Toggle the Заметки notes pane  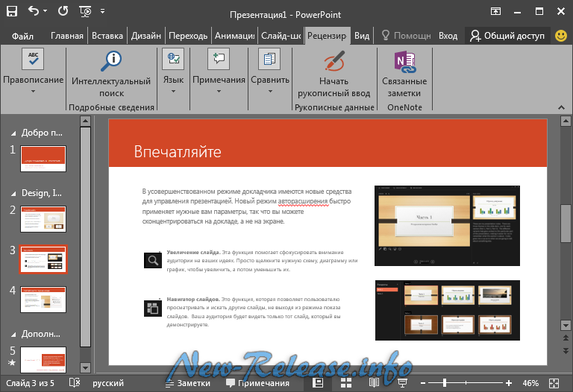(x=187, y=383)
